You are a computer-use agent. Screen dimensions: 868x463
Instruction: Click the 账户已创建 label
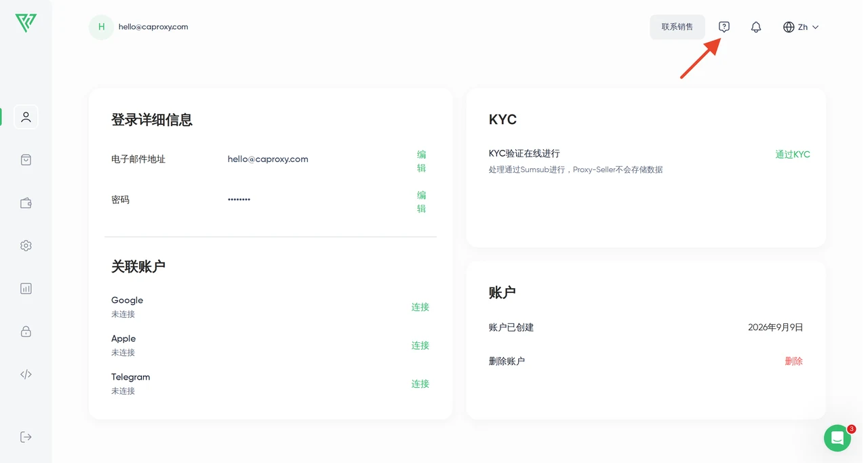point(511,327)
